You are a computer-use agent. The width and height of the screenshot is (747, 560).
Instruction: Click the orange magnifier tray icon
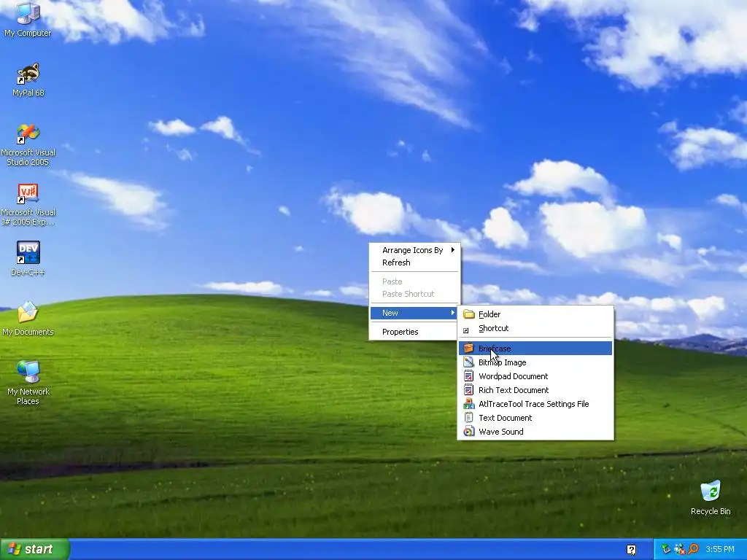693,549
